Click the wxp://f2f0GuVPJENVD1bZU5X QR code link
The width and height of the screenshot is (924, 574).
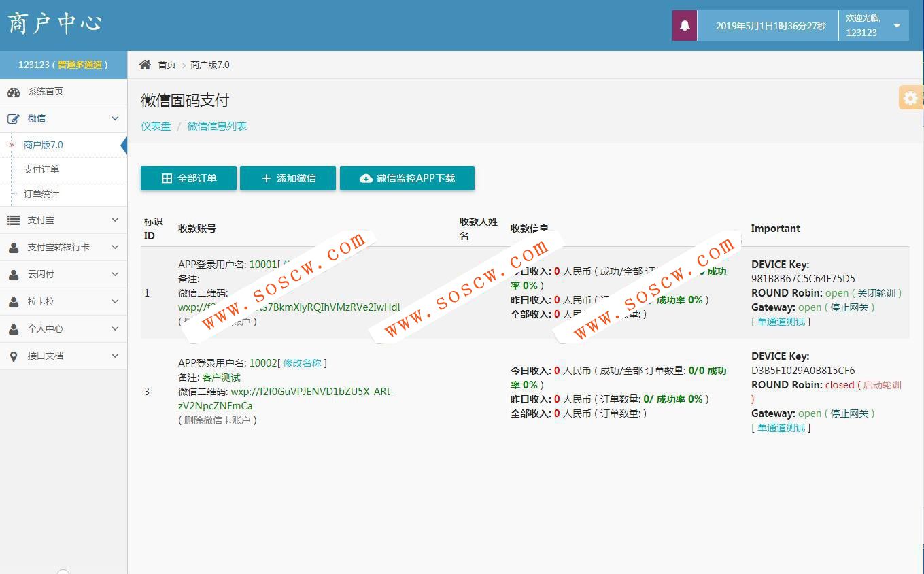[286, 399]
